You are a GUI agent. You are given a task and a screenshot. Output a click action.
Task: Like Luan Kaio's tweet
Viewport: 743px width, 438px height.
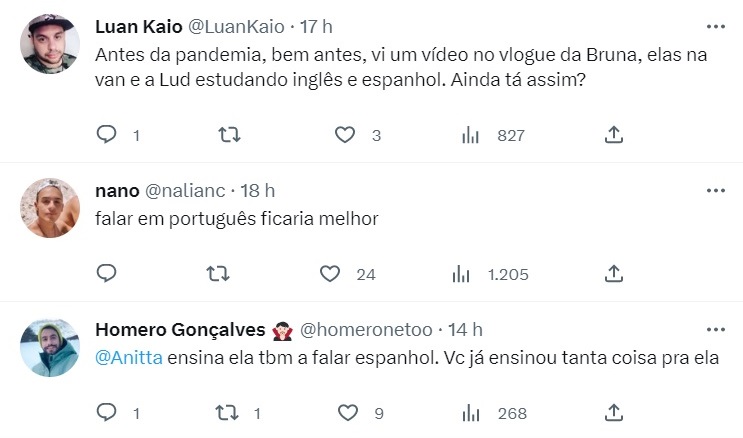(345, 135)
